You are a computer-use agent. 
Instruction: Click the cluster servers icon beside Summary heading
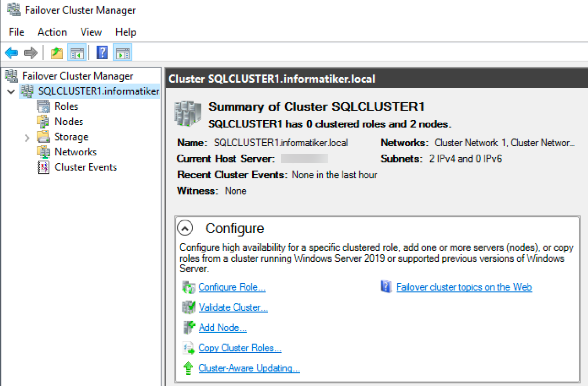click(x=188, y=113)
